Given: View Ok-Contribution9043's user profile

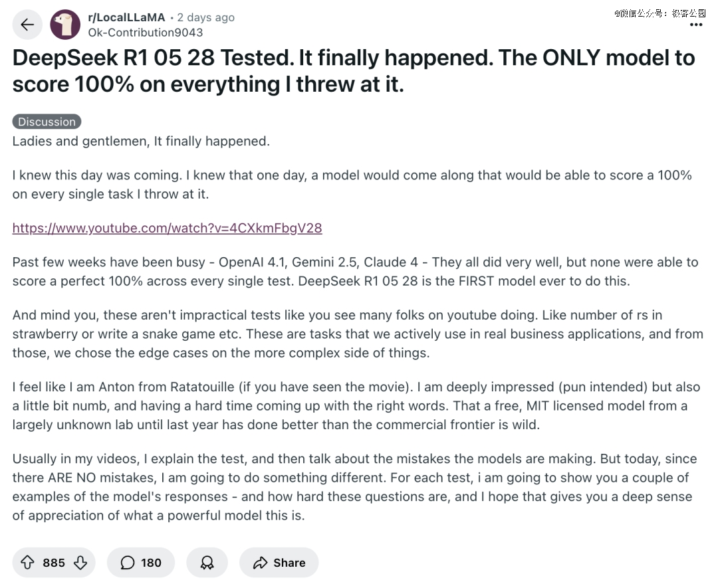Looking at the screenshot, I should coord(145,33).
